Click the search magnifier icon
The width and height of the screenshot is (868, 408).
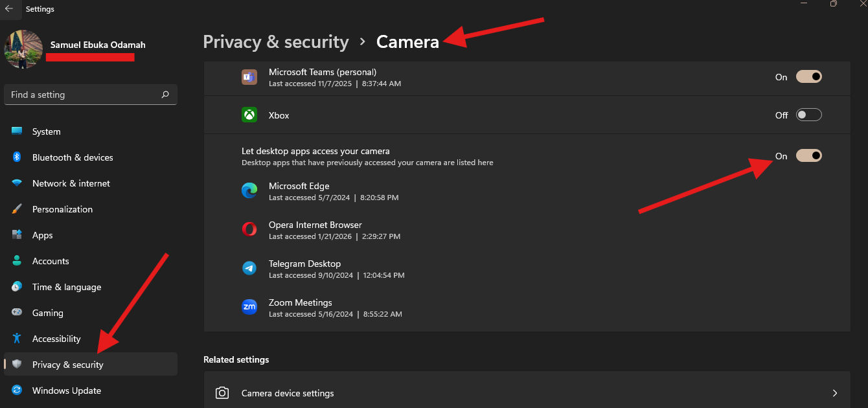coord(165,95)
